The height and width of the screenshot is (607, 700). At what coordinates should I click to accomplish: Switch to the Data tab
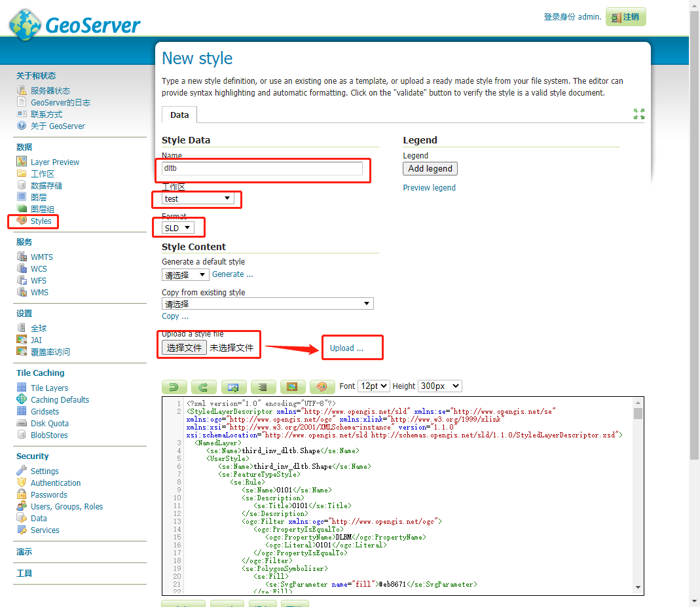pyautogui.click(x=179, y=115)
